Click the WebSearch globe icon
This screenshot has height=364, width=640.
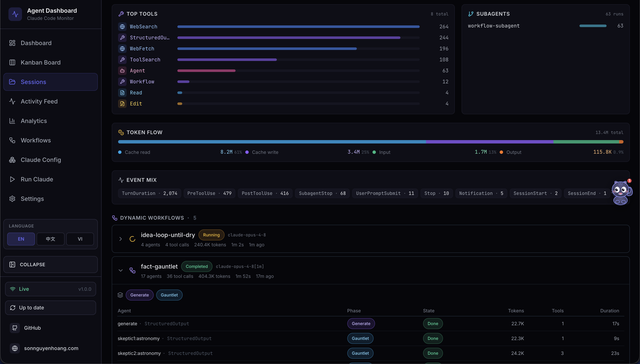122,26
